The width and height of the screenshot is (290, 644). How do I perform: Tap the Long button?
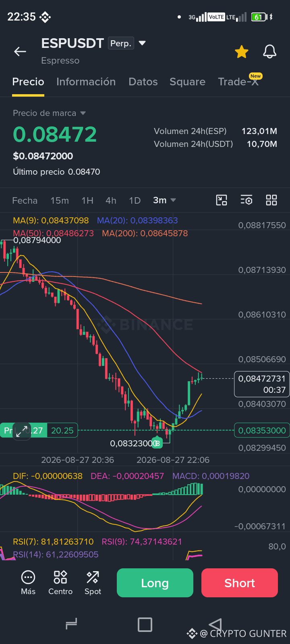pyautogui.click(x=155, y=583)
